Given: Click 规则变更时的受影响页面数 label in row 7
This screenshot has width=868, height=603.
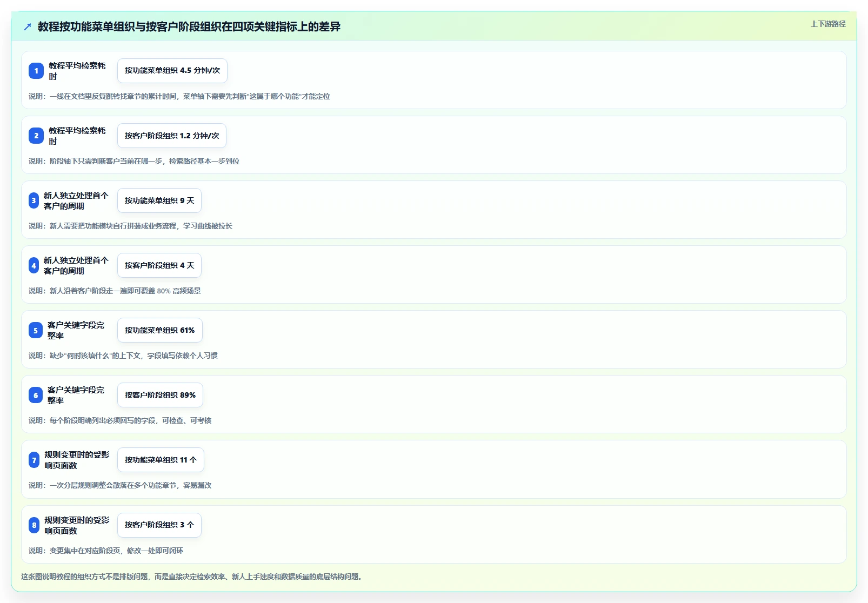Looking at the screenshot, I should 77,460.
